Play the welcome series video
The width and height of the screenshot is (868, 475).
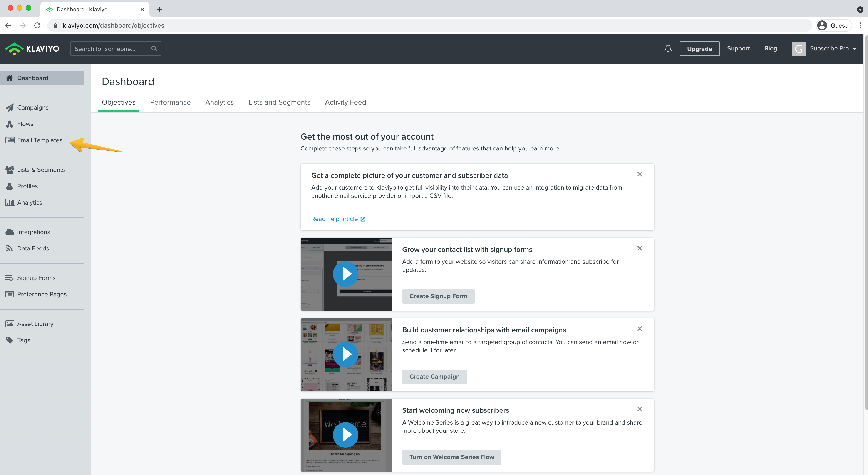[345, 435]
